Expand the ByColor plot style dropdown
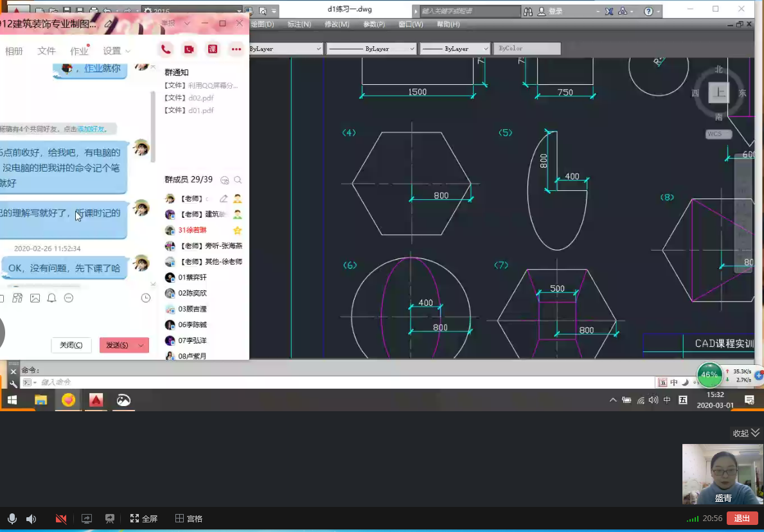 [x=526, y=49]
